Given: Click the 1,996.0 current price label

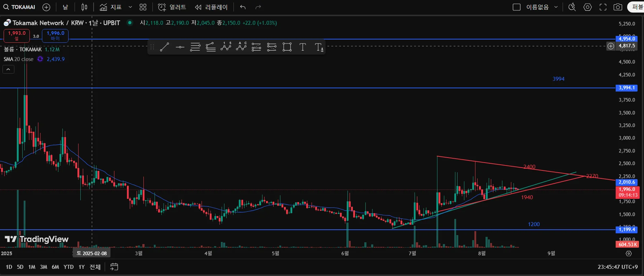Looking at the screenshot, I should [x=627, y=192].
